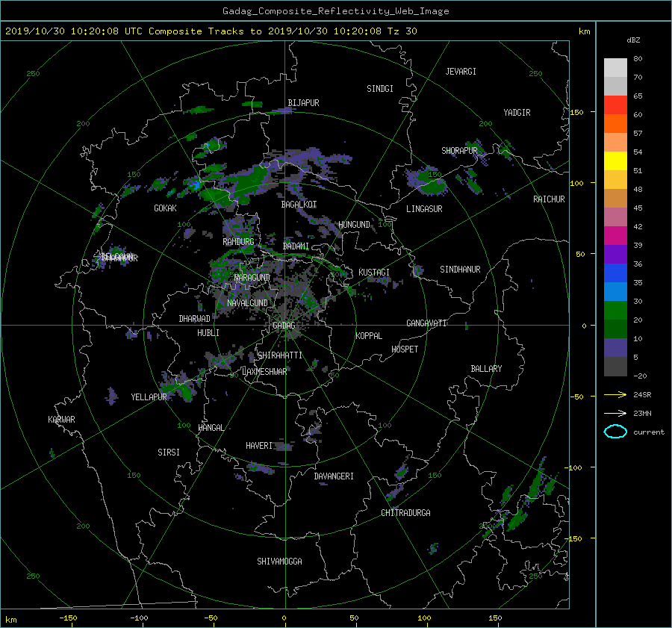Click the yellow 24SR arrow legend icon

point(615,394)
